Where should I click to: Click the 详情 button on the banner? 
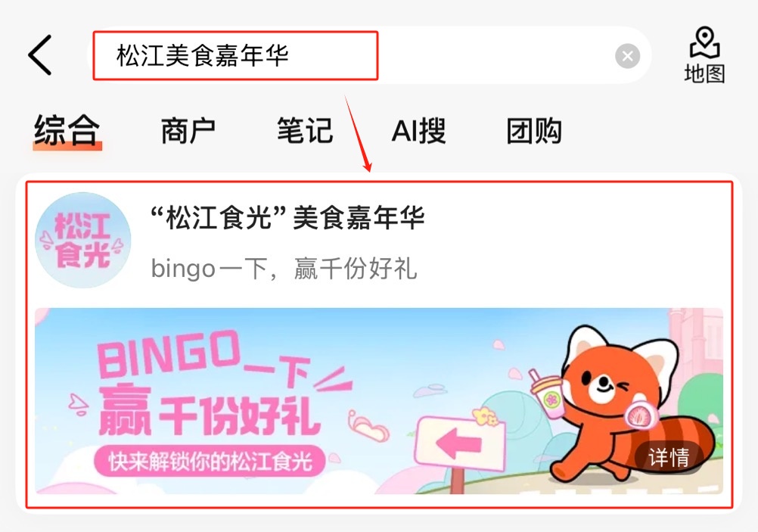point(669,457)
